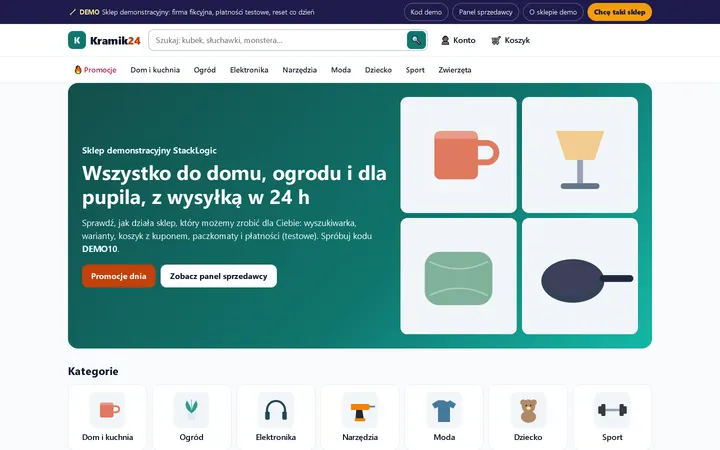
Task: Select the Dziecko teddy bear category icon
Action: tap(528, 410)
